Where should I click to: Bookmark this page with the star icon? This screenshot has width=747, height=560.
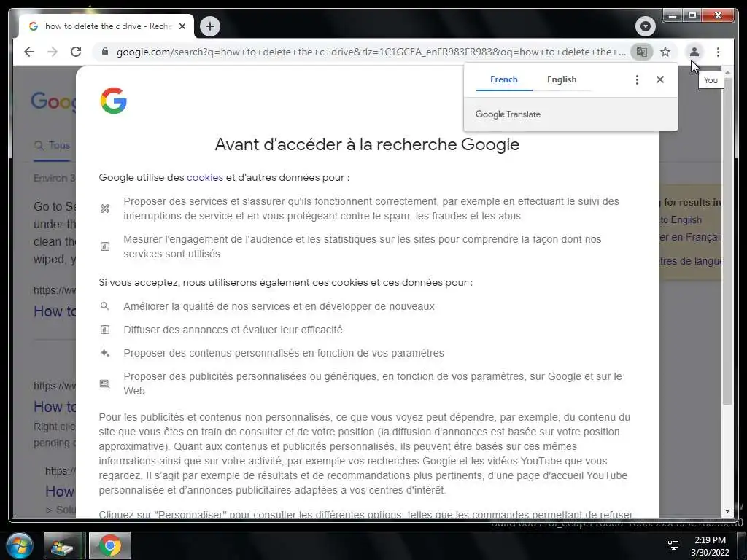tap(665, 52)
